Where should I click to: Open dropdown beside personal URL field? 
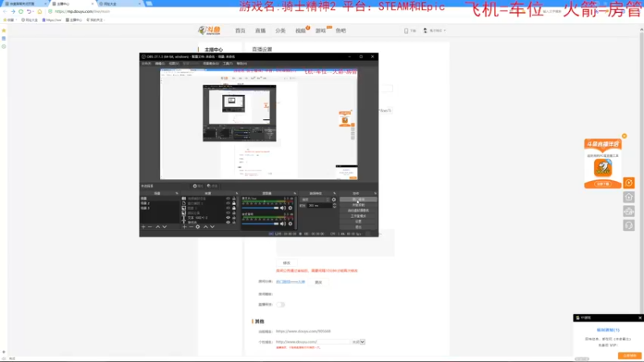(x=362, y=342)
